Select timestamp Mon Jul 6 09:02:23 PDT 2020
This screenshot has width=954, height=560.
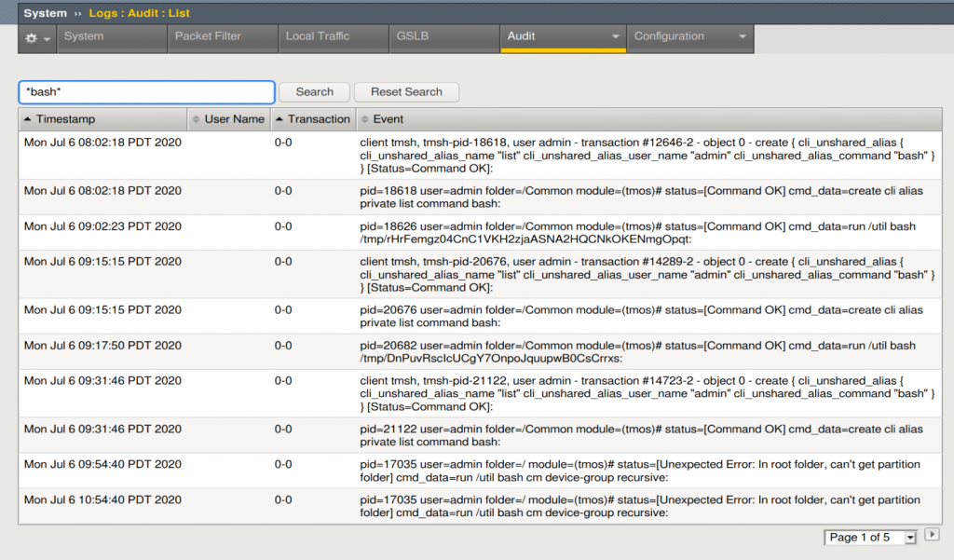coord(102,226)
